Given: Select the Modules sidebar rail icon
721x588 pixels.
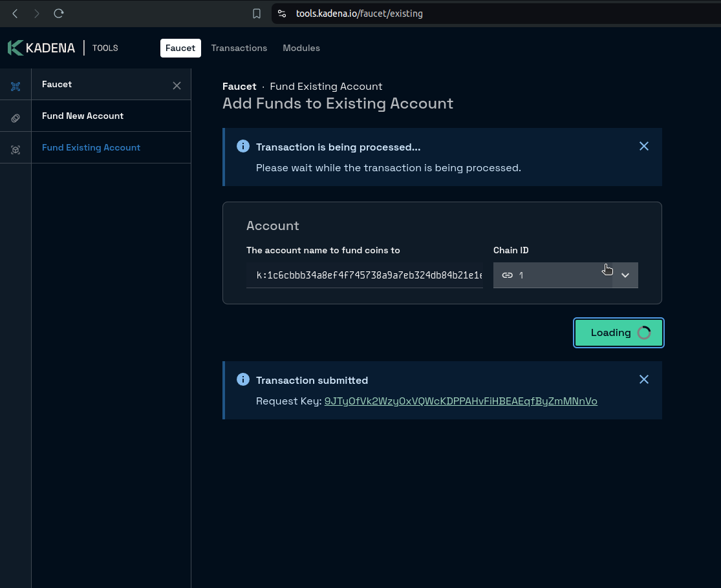Looking at the screenshot, I should coord(16,150).
